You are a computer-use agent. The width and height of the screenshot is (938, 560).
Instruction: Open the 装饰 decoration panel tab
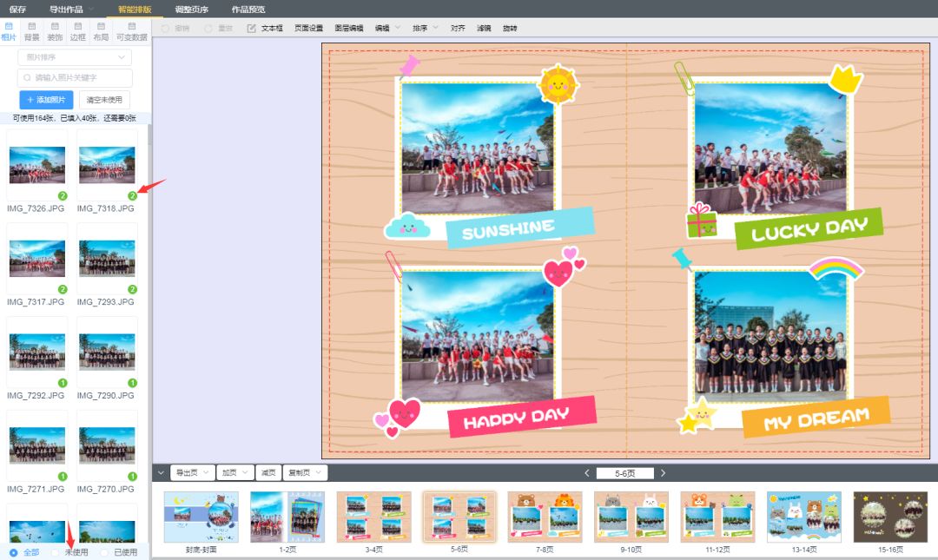coord(55,32)
